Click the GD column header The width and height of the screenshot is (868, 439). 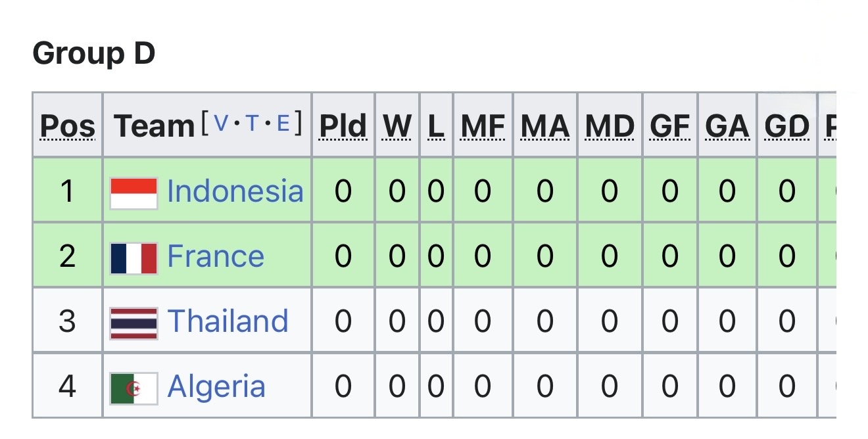[x=786, y=126]
